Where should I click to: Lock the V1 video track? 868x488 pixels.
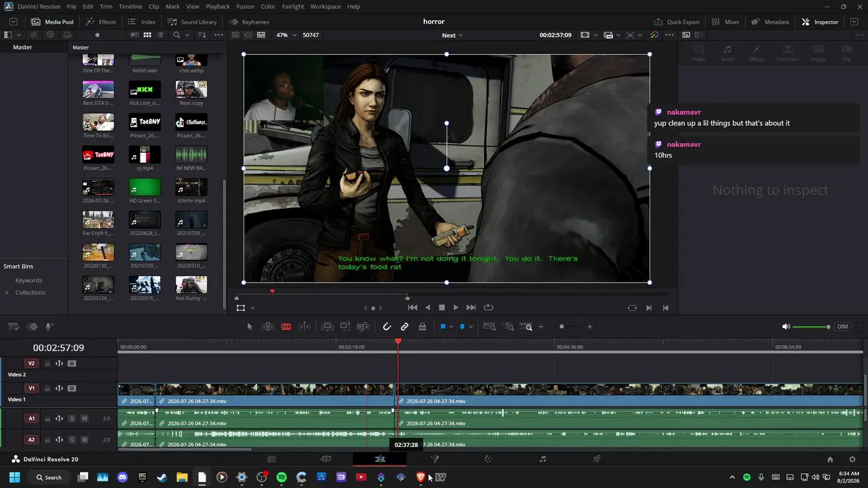tap(47, 388)
